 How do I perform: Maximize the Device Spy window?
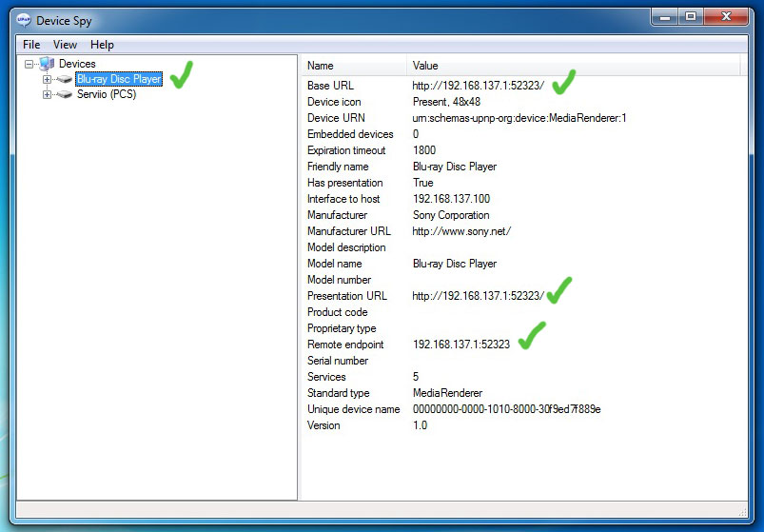(690, 16)
